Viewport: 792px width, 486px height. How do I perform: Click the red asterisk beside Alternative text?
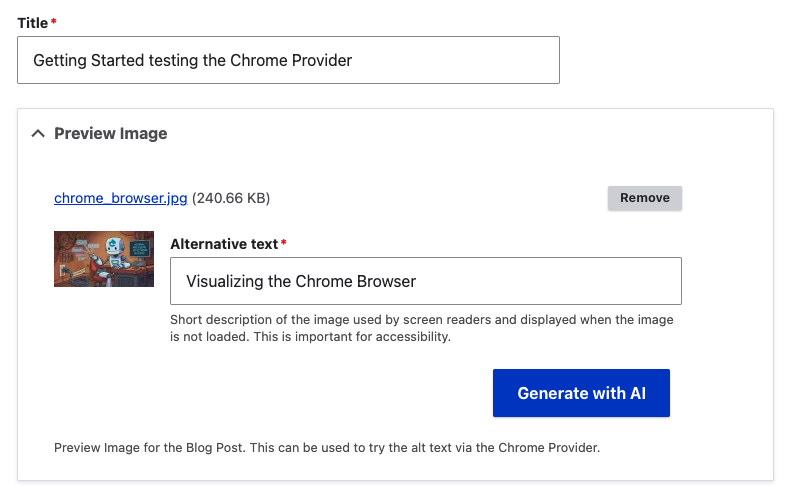click(283, 243)
